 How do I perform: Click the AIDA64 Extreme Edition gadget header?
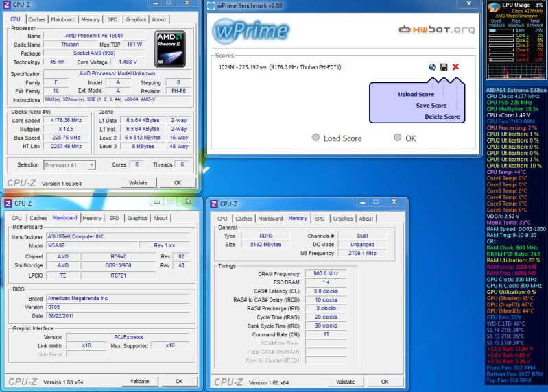pyautogui.click(x=516, y=90)
